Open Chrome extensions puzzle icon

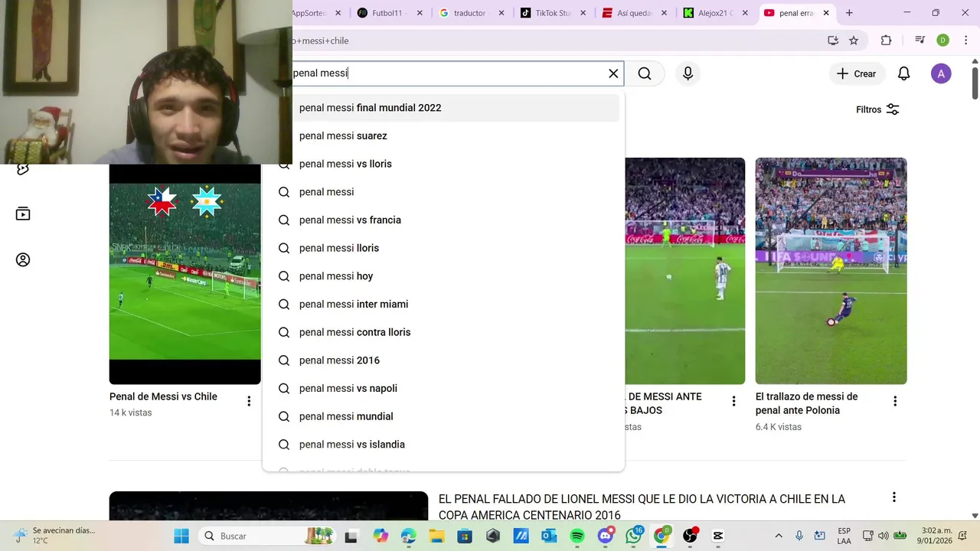[887, 41]
